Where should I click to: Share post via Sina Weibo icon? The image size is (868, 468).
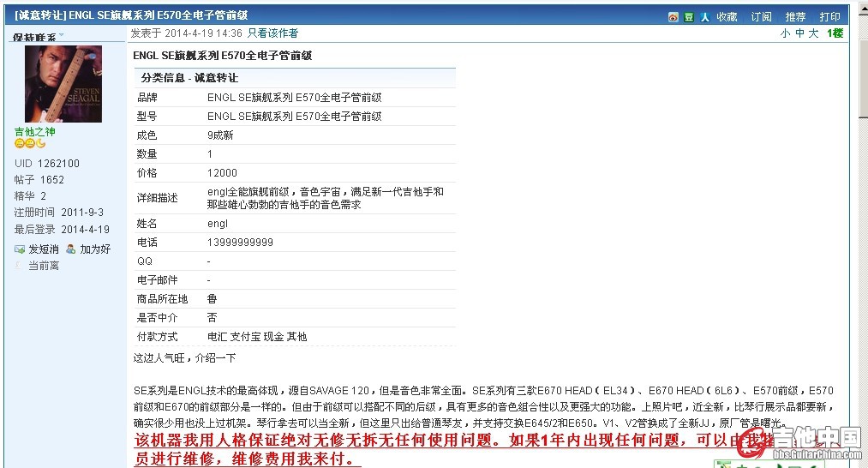(x=673, y=17)
